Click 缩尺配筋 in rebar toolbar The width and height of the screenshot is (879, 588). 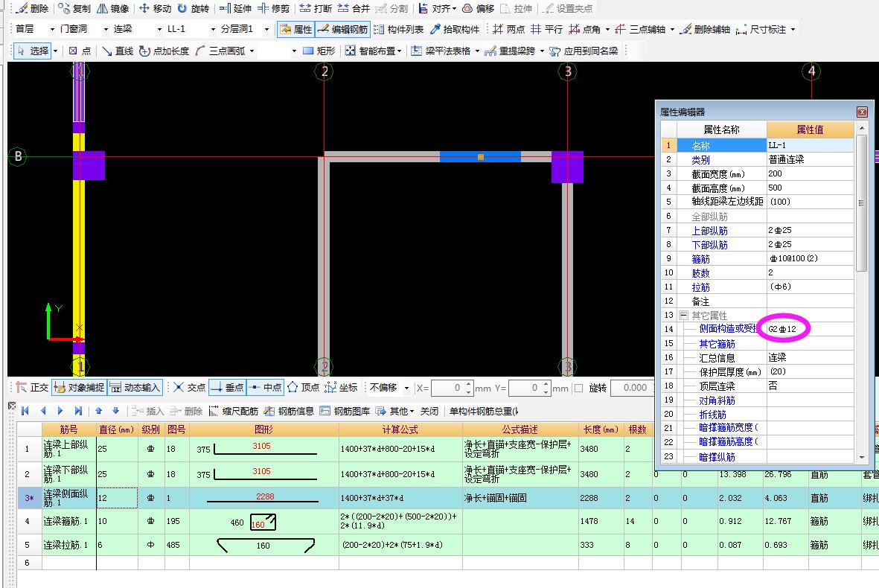[x=233, y=412]
